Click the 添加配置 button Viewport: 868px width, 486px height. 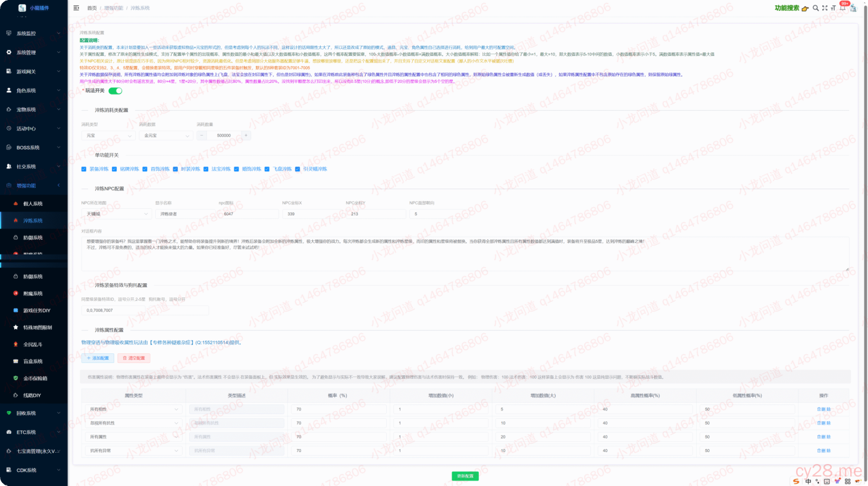click(x=98, y=358)
